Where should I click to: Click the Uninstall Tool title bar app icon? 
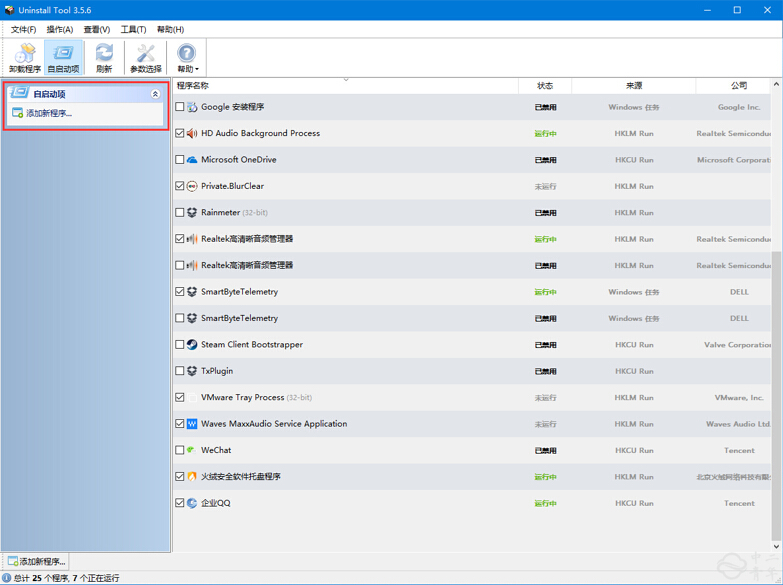pos(9,10)
